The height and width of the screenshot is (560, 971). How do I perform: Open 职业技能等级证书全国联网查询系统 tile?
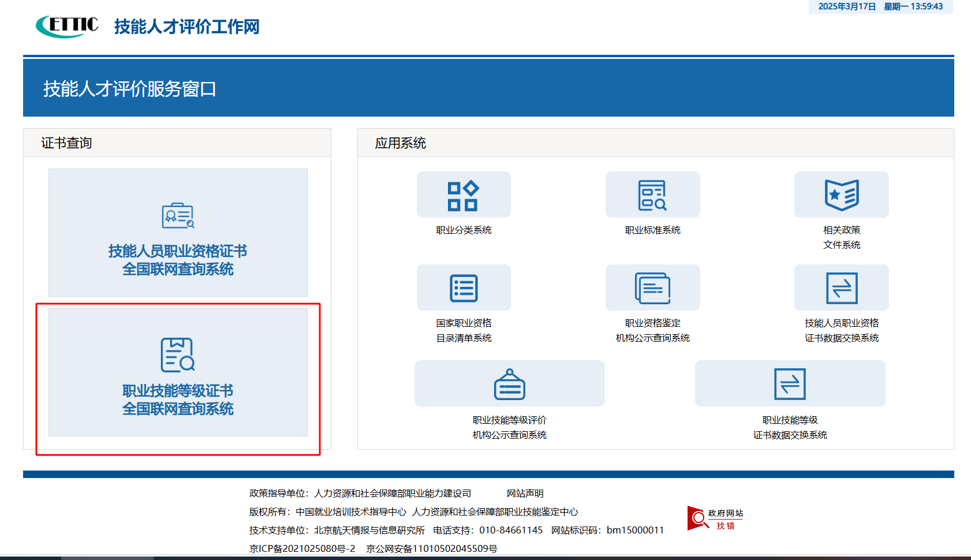(178, 372)
